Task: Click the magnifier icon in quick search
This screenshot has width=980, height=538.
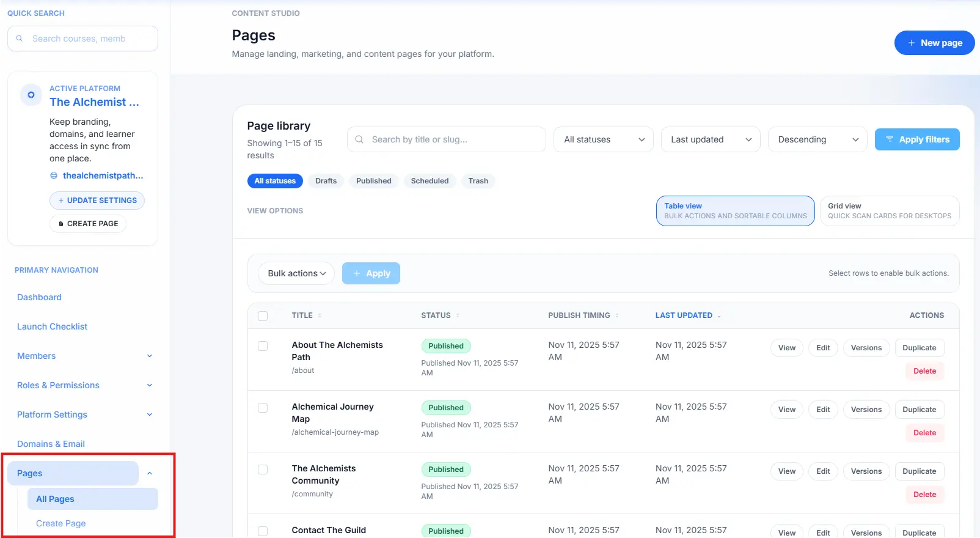Action: [20, 39]
